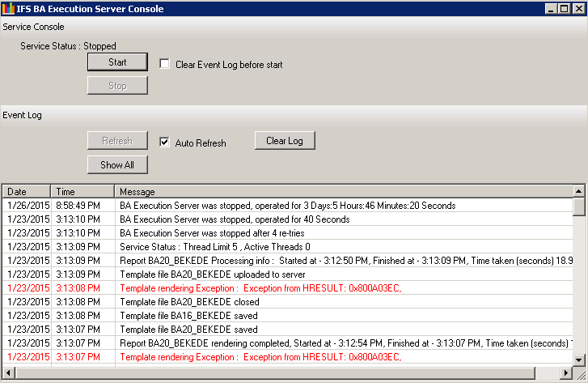Screen dimensions: 588x383
Task: Maximize the Execution Server Console window
Action: pyautogui.click(x=564, y=9)
